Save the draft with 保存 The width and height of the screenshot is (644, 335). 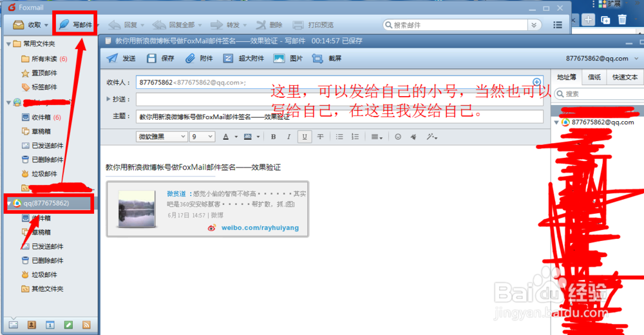click(160, 59)
